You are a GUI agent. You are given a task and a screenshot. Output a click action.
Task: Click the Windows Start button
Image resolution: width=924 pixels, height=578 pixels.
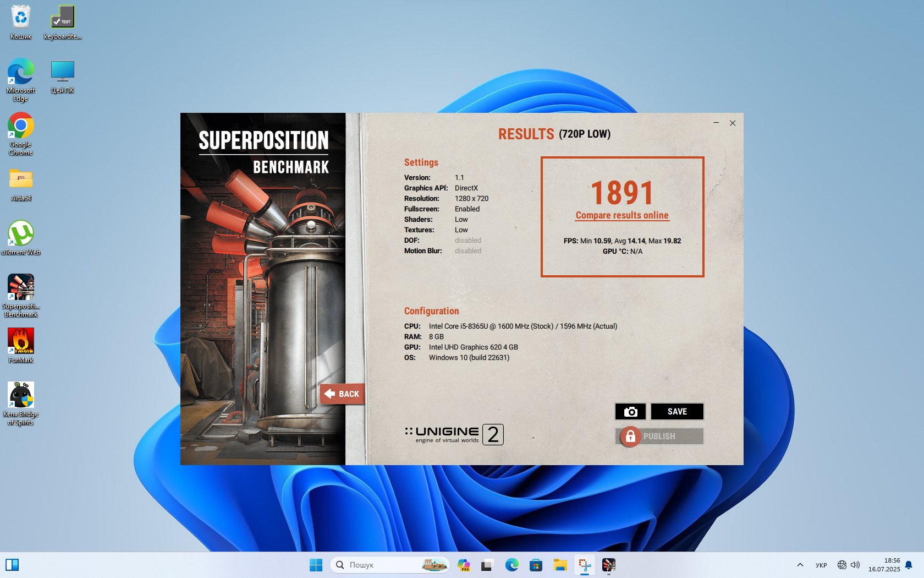316,565
